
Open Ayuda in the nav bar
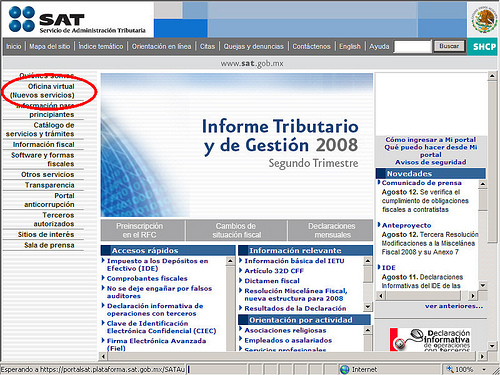(379, 46)
